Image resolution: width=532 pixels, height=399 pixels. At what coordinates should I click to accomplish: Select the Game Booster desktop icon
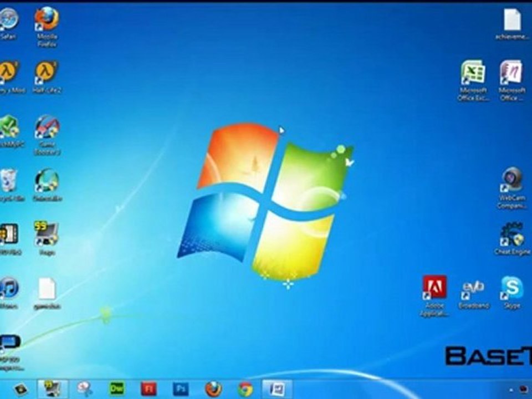[47, 135]
